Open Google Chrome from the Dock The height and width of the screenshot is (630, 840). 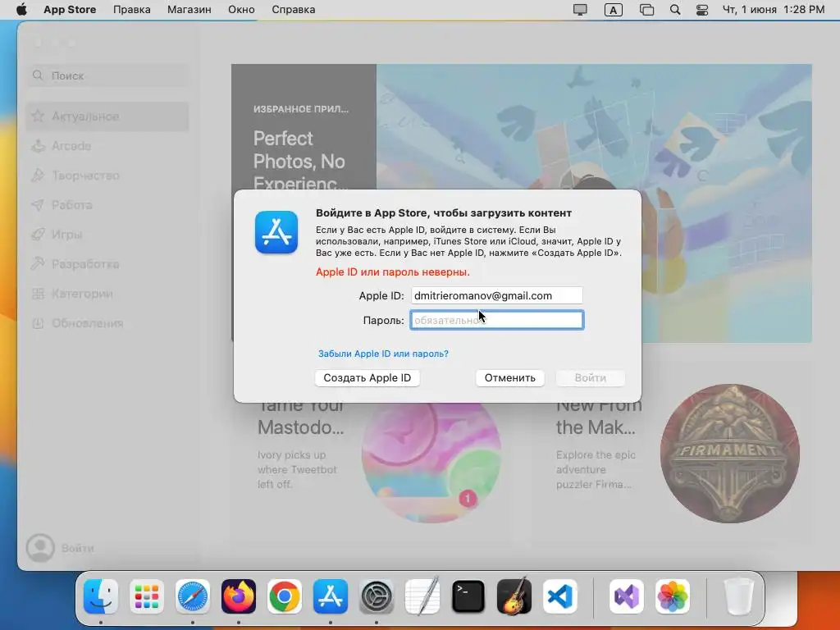285,596
